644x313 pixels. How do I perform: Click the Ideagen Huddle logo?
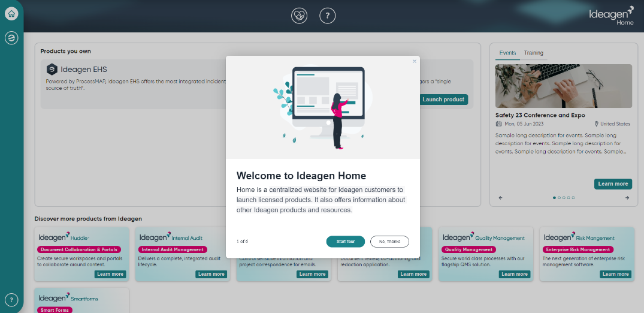point(64,237)
